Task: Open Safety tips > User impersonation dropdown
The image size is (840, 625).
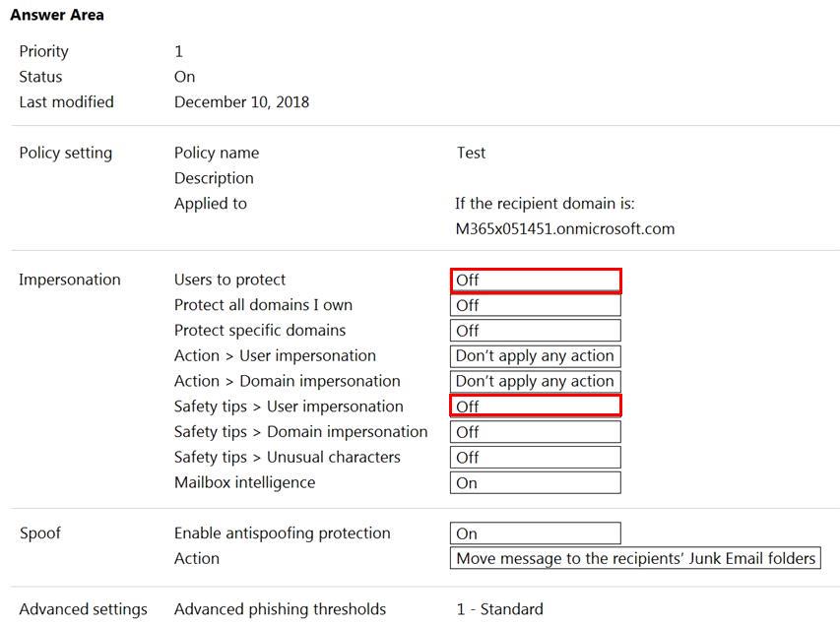Action: point(536,406)
